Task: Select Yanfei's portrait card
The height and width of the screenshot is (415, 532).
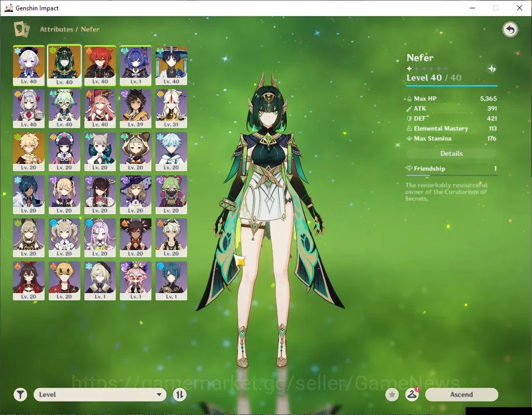Action: tap(100, 108)
